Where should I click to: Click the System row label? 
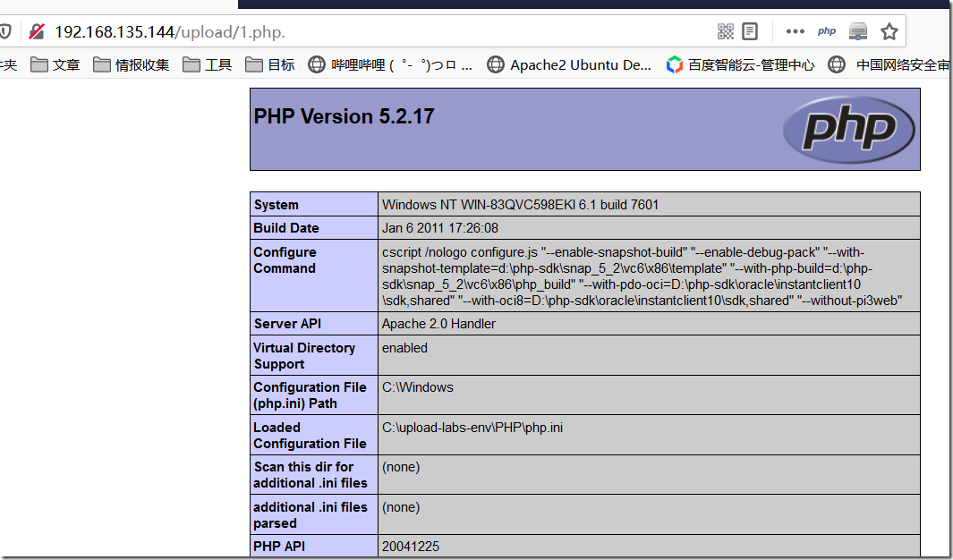(314, 205)
